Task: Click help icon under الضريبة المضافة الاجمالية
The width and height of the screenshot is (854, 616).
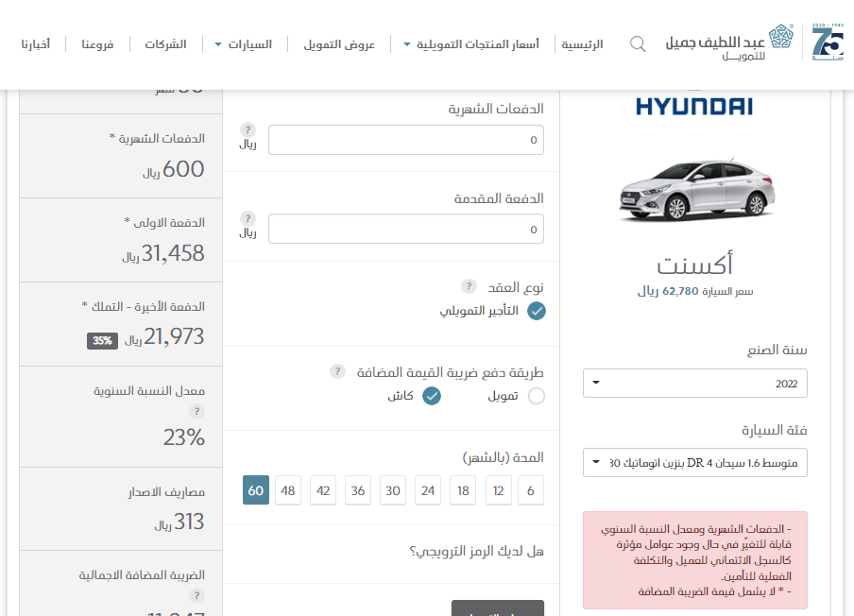Action: click(196, 595)
